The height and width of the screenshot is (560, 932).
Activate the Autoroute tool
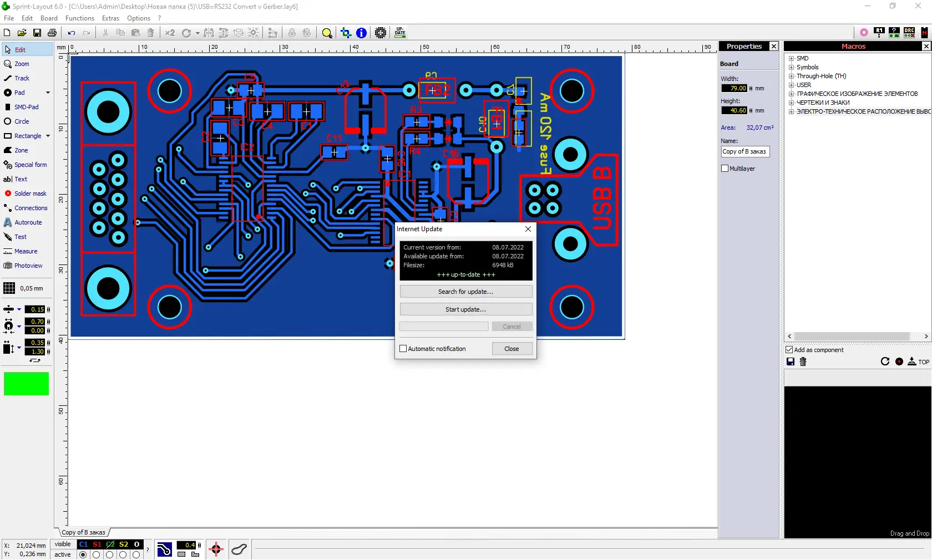(x=28, y=222)
